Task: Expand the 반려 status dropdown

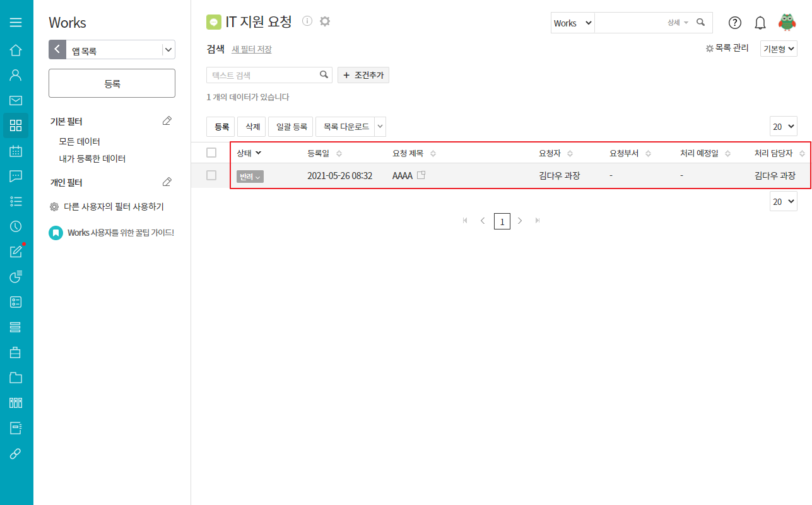Action: pos(250,177)
